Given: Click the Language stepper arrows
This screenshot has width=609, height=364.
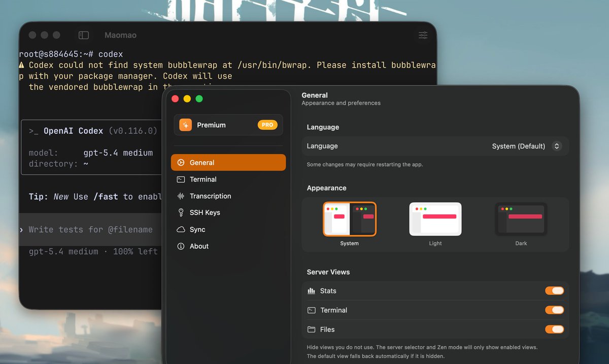Looking at the screenshot, I should pos(557,146).
